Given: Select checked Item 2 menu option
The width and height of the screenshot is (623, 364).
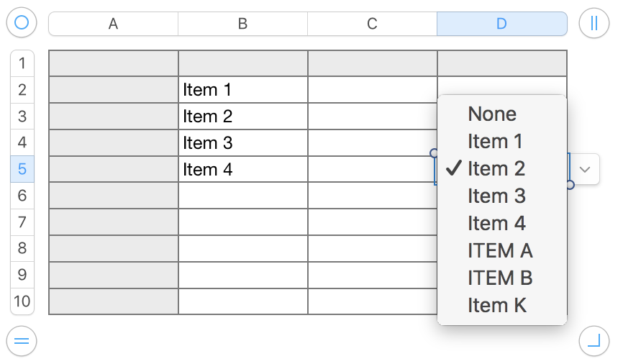Looking at the screenshot, I should (496, 168).
